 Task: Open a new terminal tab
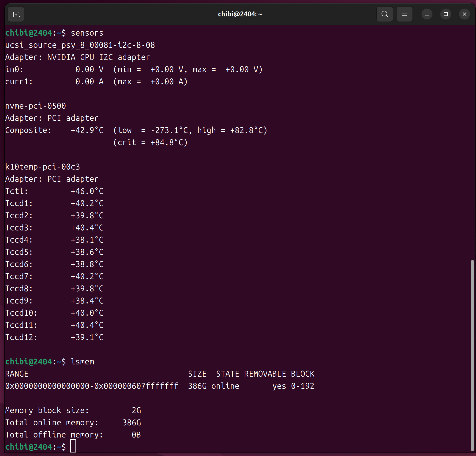click(x=16, y=14)
